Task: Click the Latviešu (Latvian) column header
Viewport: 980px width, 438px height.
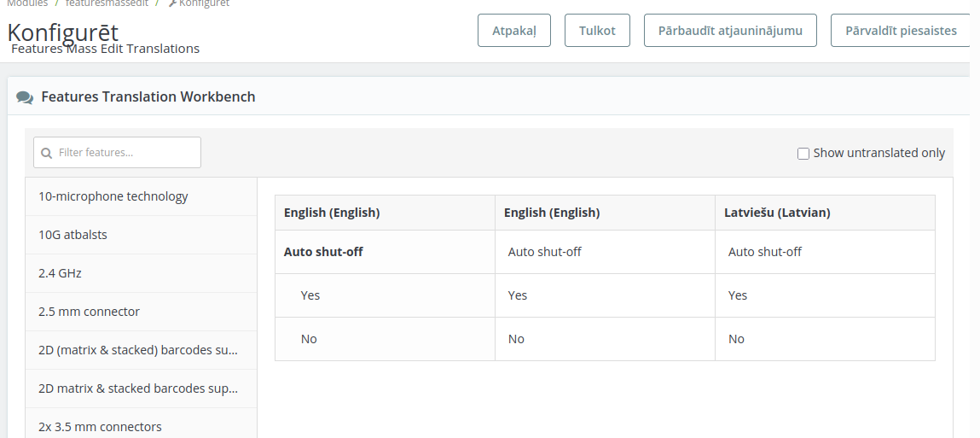Action: (776, 213)
